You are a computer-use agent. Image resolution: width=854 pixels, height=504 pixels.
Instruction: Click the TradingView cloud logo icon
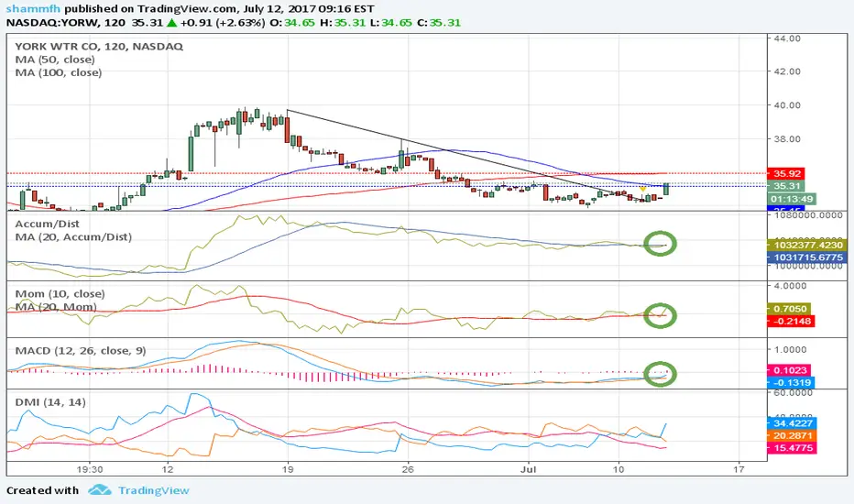100,490
